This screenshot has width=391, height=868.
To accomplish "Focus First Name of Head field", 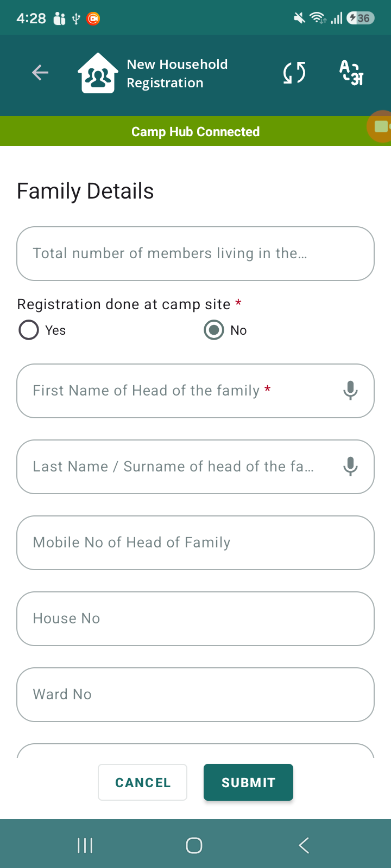I will point(195,391).
